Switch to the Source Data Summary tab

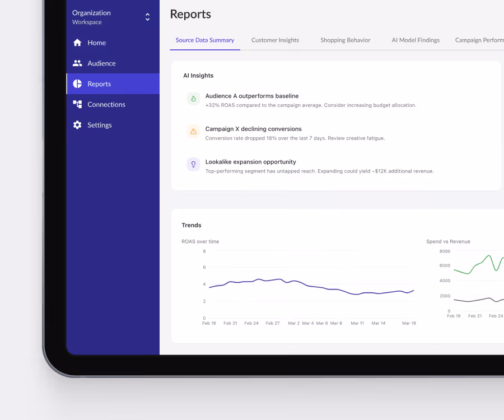tap(205, 40)
